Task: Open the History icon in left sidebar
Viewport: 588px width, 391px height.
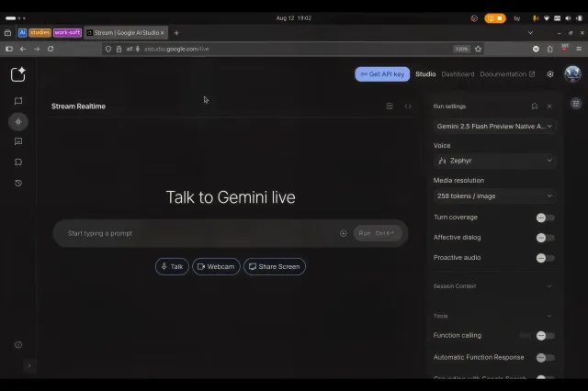Action: point(18,184)
